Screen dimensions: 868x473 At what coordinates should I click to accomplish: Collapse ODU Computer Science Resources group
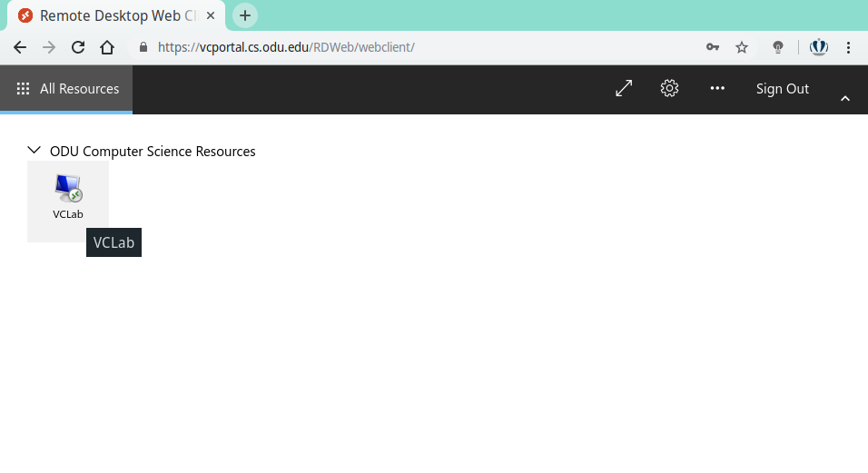(34, 151)
